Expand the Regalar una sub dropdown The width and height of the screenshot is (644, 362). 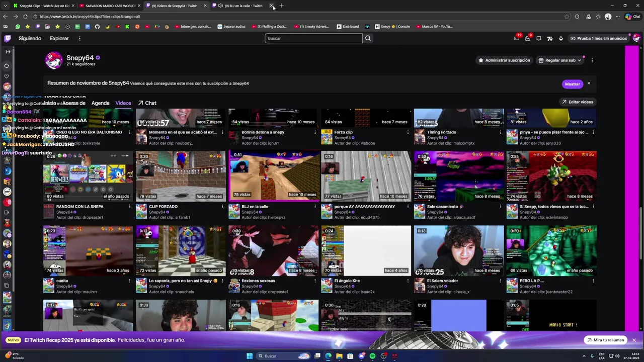pyautogui.click(x=579, y=60)
